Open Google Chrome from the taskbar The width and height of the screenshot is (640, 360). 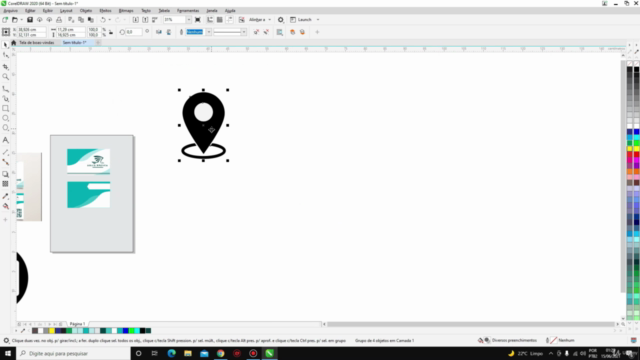pos(220,353)
